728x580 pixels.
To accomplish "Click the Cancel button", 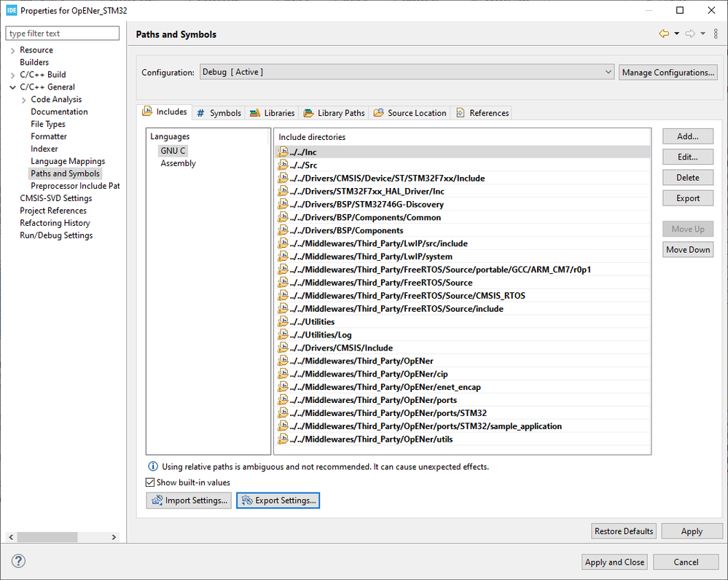I will 686,562.
